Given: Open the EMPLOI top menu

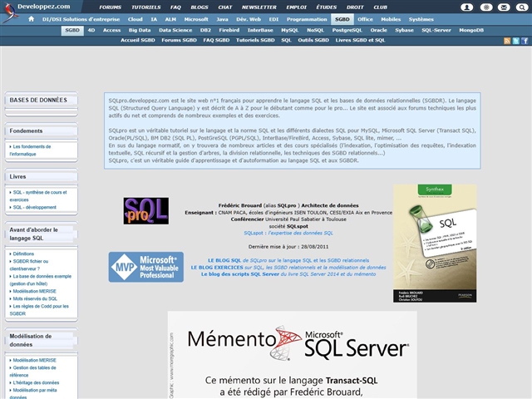Looking at the screenshot, I should pos(296,7).
